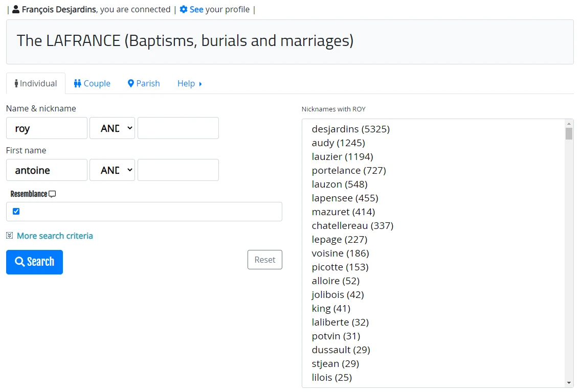581x392 pixels.
Task: Select nickname lauzier (1194)
Action: (x=342, y=156)
